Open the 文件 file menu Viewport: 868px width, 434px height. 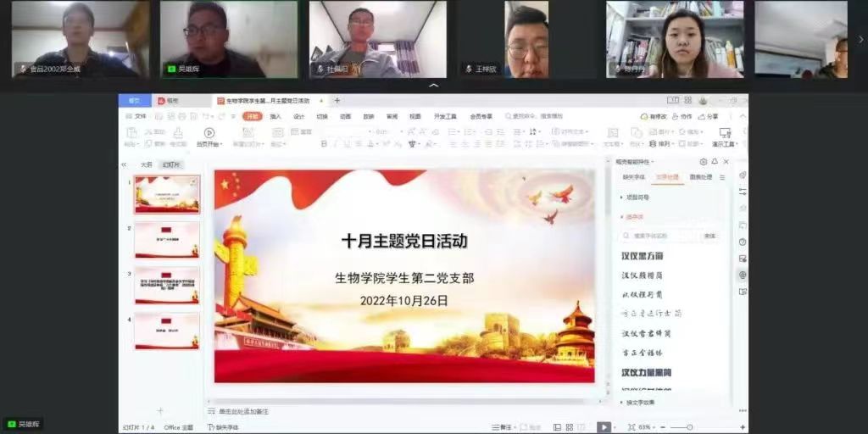point(136,116)
